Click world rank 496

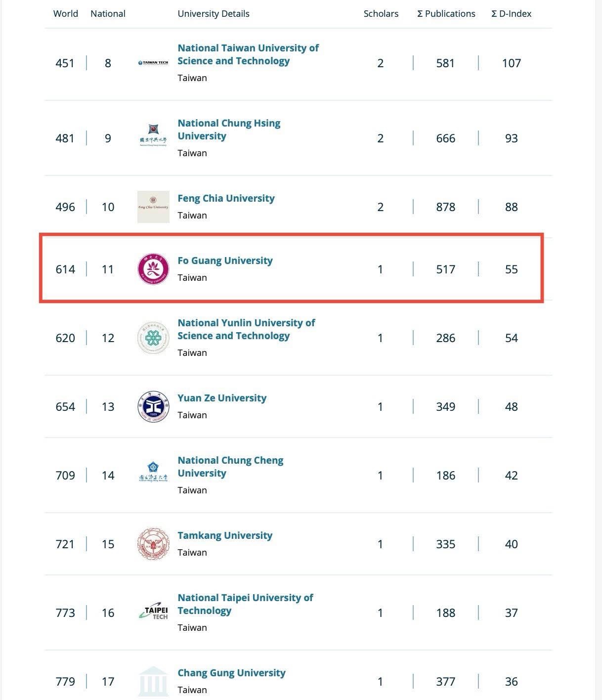65,207
